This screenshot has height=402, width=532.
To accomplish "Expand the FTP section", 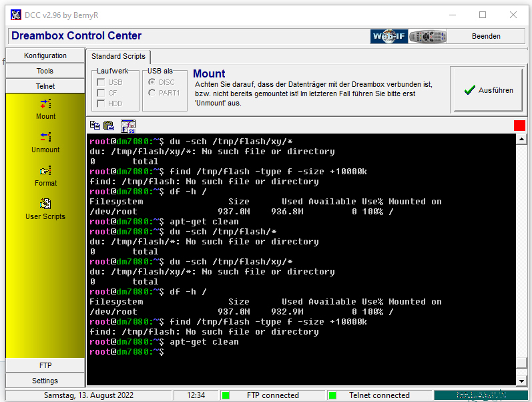I will (45, 365).
